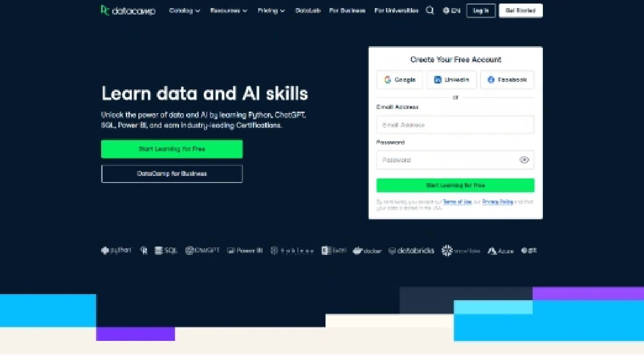This screenshot has width=644, height=362.
Task: Toggle password visibility eye icon
Action: [x=524, y=160]
